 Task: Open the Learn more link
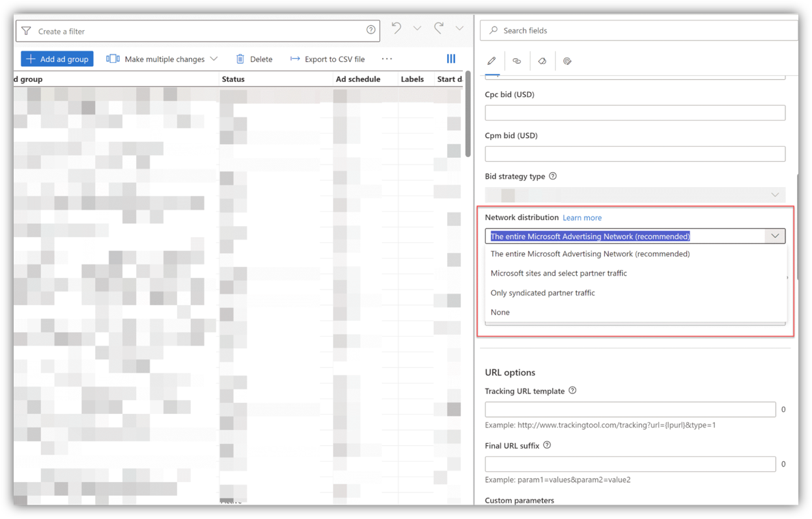(x=582, y=218)
